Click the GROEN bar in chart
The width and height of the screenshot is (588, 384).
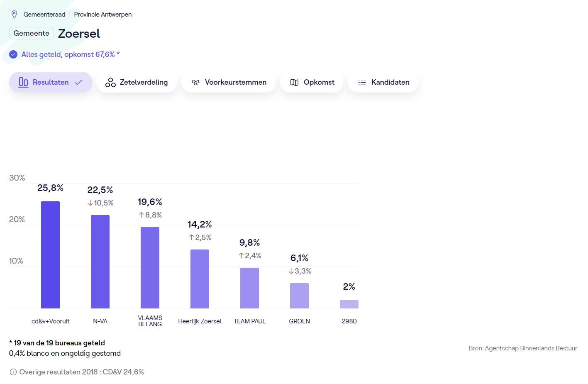point(299,296)
